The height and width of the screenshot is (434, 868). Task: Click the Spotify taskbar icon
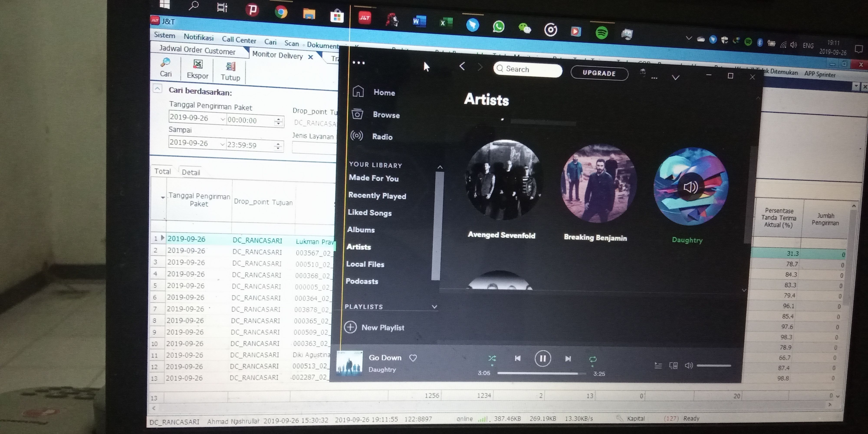tap(602, 33)
